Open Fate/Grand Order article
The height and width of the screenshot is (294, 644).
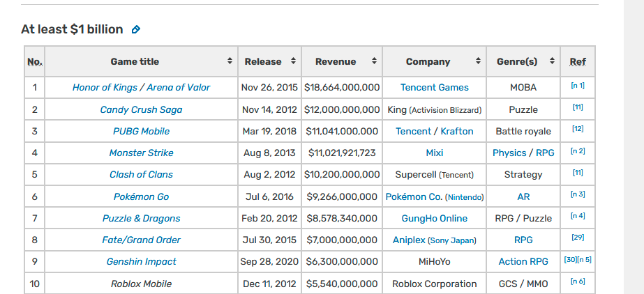pos(141,240)
